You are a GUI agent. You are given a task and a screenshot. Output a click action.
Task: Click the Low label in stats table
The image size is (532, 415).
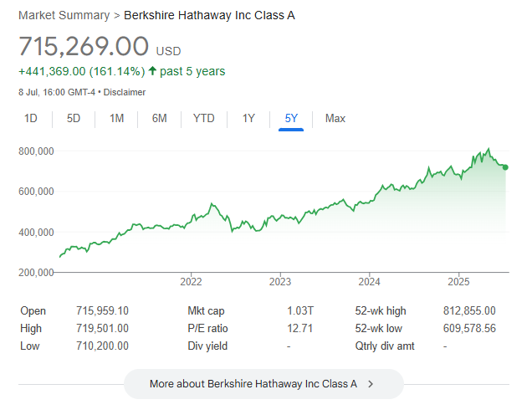(30, 346)
